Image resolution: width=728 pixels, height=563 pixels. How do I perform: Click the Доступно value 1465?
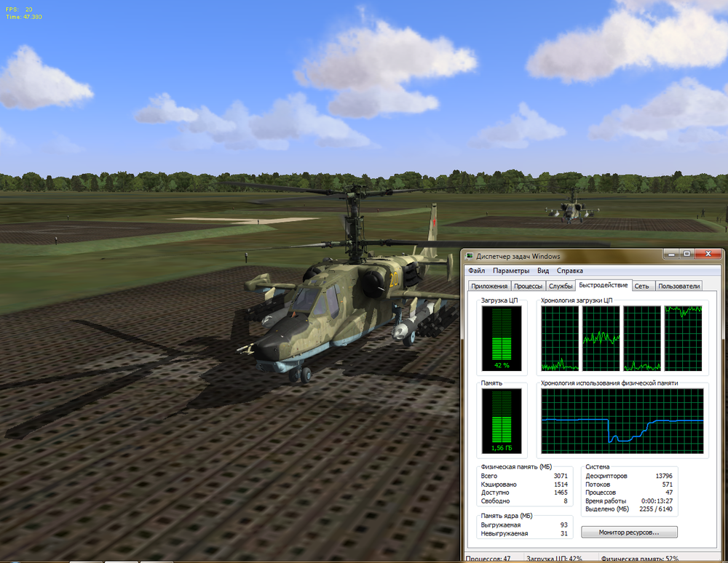561,492
